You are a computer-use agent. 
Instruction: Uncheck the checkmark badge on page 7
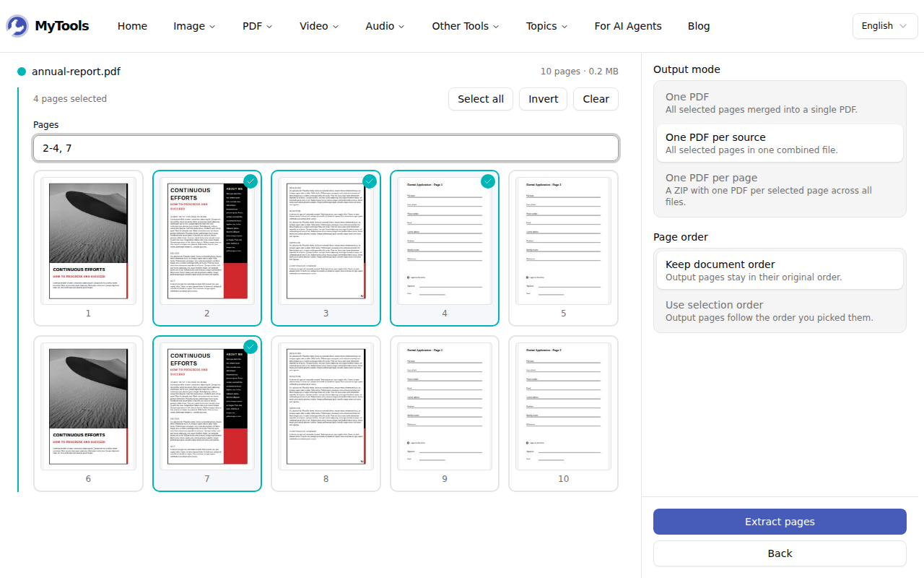point(250,347)
